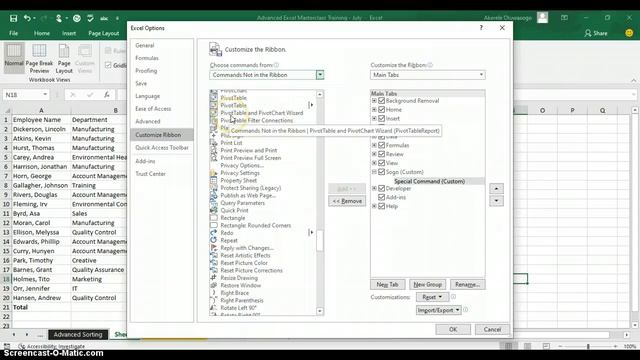Select the Right Brace command

(x=234, y=293)
